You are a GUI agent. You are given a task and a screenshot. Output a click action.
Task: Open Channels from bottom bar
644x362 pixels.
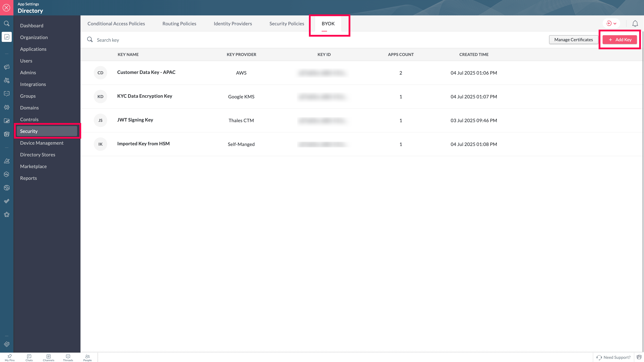click(48, 357)
